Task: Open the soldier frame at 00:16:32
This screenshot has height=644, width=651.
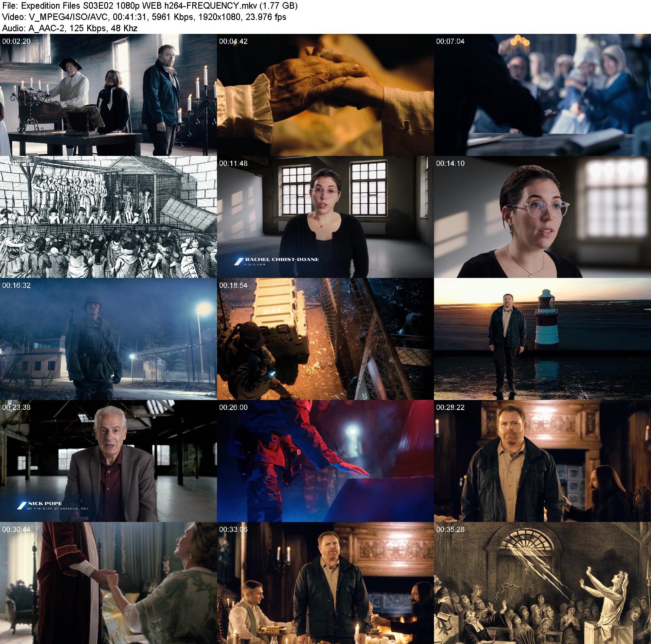Action: 108,339
